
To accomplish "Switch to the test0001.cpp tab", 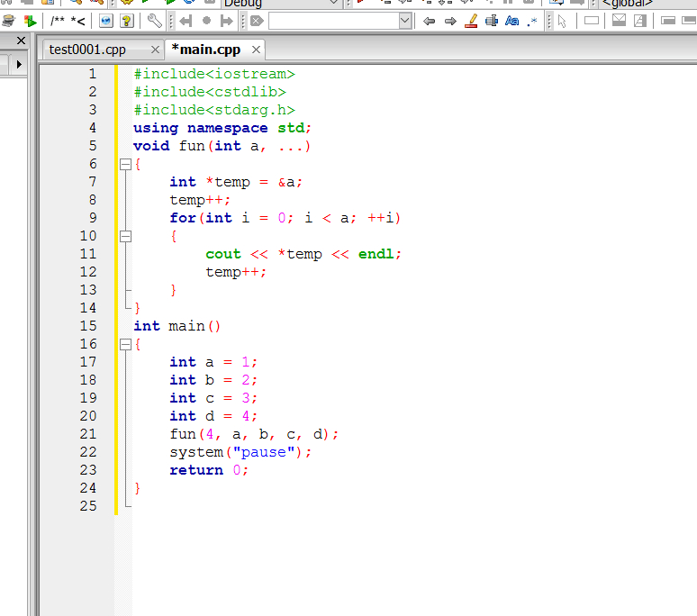I will coord(87,50).
